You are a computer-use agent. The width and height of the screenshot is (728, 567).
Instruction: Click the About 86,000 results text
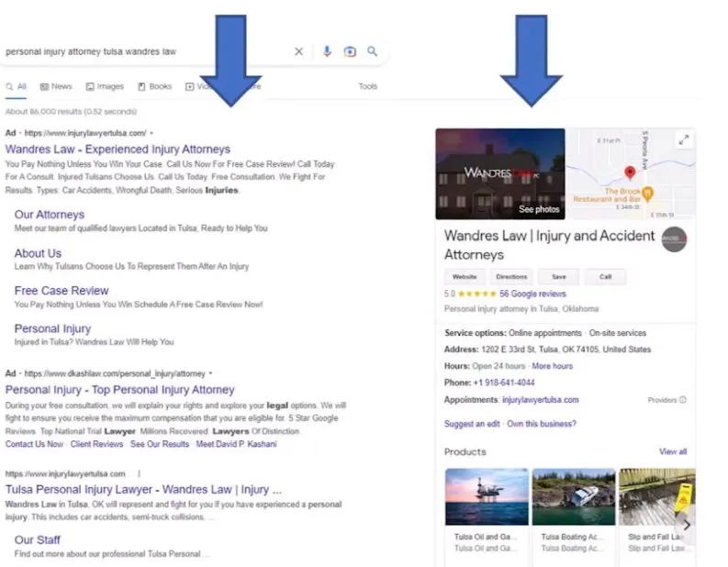(71, 111)
